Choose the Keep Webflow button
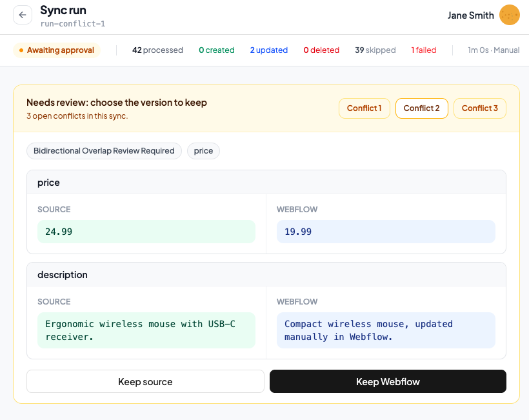This screenshot has width=529, height=420. [388, 381]
